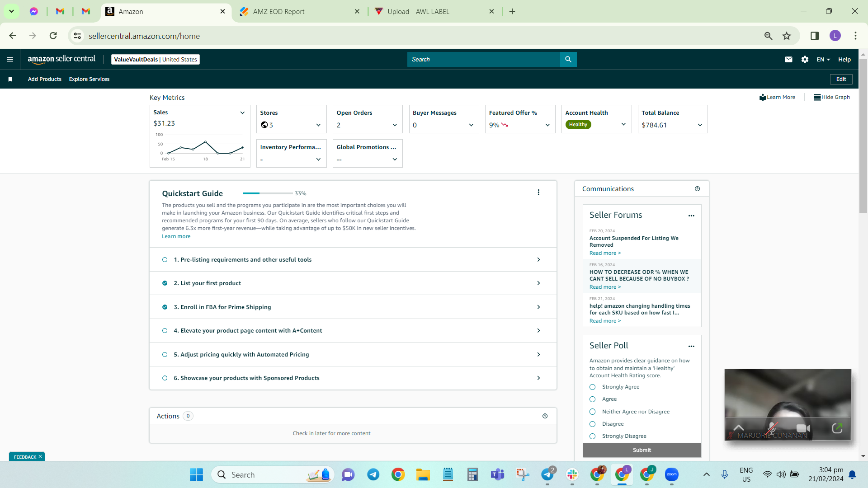Reload the browser page
This screenshot has width=868, height=488.
point(53,36)
